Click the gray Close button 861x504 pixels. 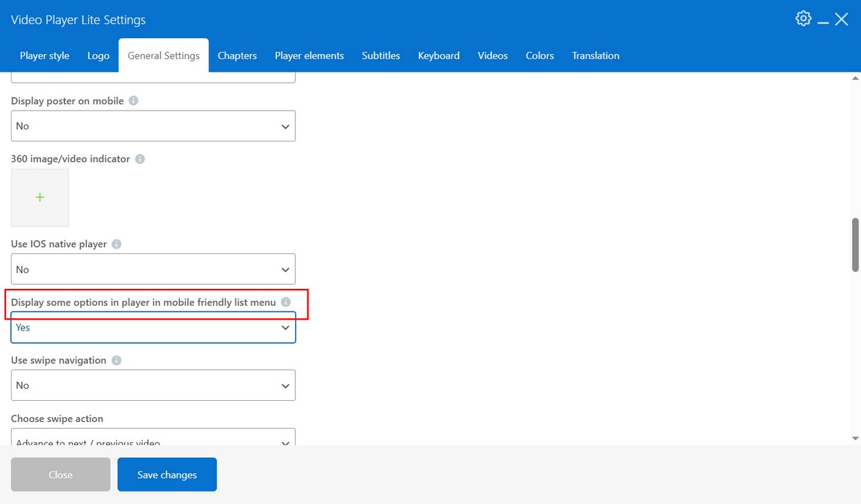(x=60, y=475)
